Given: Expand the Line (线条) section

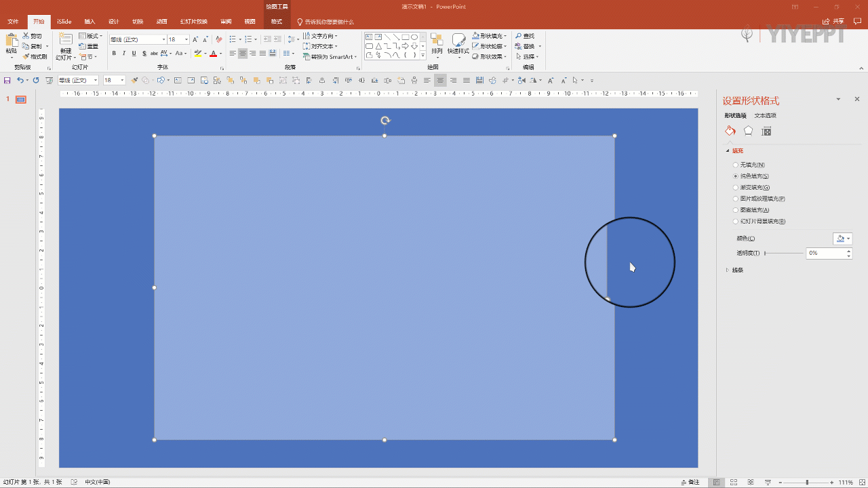Looking at the screenshot, I should coord(728,270).
